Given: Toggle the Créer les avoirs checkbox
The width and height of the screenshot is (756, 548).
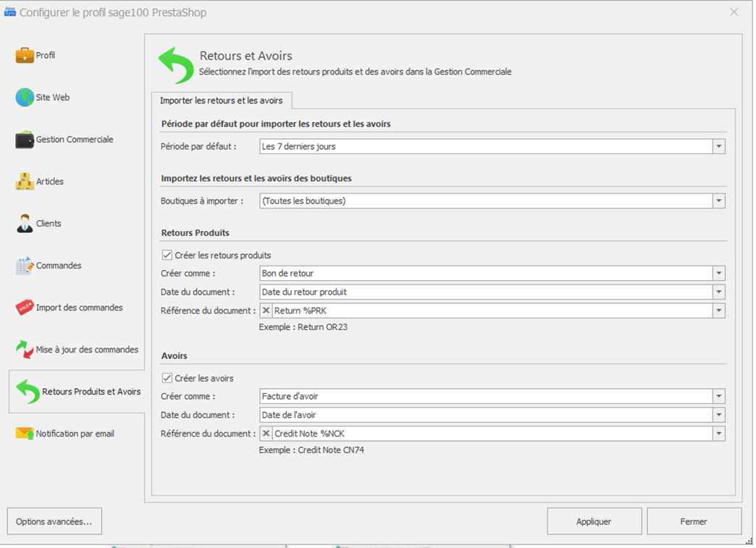Looking at the screenshot, I should 167,379.
